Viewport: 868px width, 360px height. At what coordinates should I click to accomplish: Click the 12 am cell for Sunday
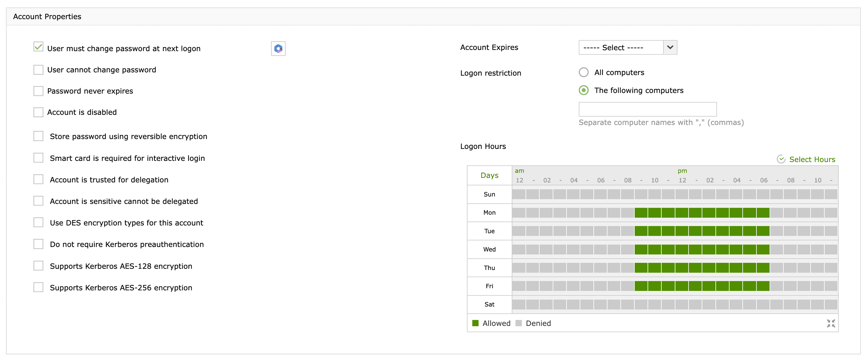pyautogui.click(x=519, y=194)
